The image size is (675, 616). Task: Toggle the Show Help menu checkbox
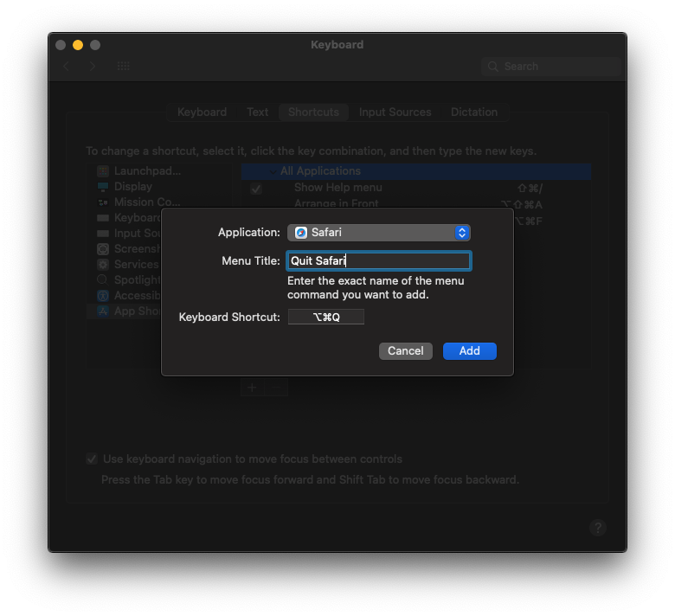(256, 189)
